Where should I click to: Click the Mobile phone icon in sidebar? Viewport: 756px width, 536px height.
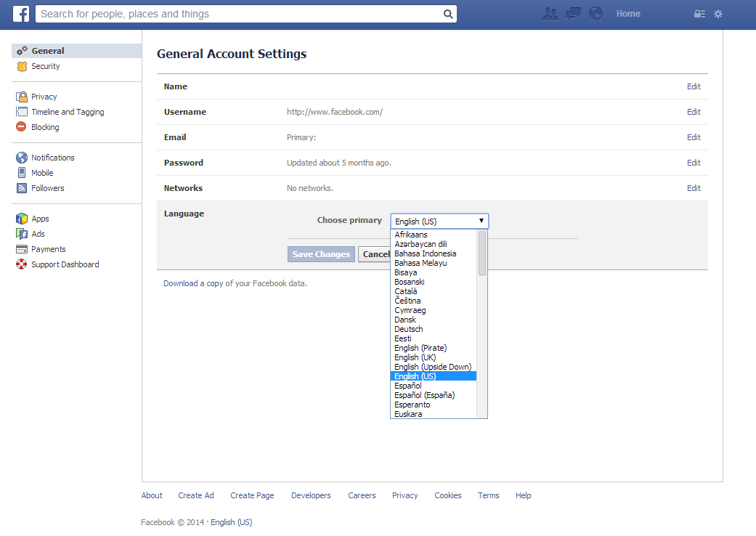coord(21,173)
